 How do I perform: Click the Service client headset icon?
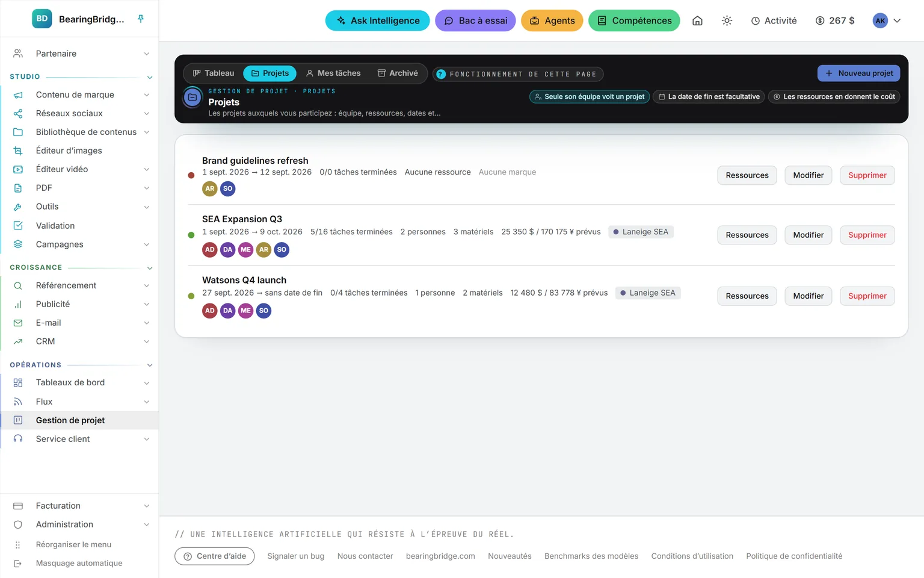[x=18, y=439]
